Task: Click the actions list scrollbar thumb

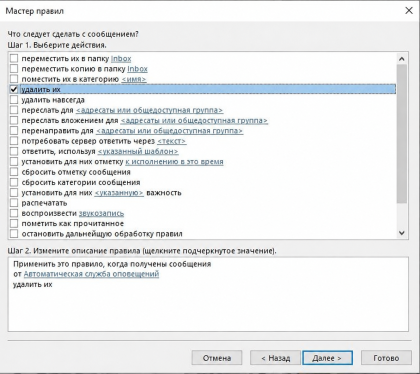Action: (402, 134)
